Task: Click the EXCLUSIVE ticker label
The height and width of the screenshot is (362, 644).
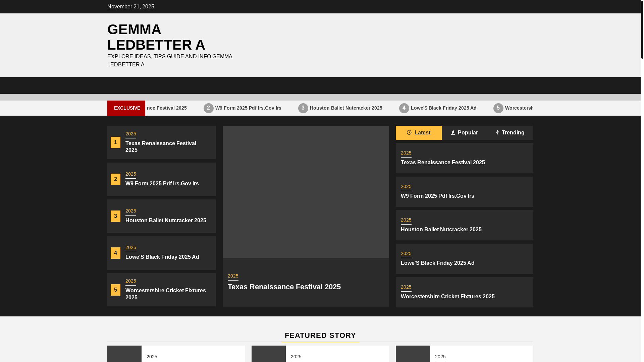Action: click(126, 108)
